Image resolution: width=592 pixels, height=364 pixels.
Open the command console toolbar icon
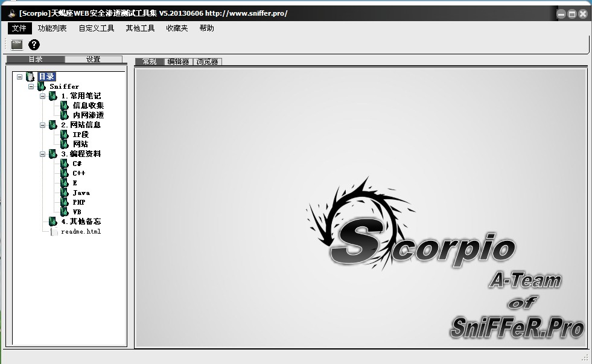tap(17, 45)
